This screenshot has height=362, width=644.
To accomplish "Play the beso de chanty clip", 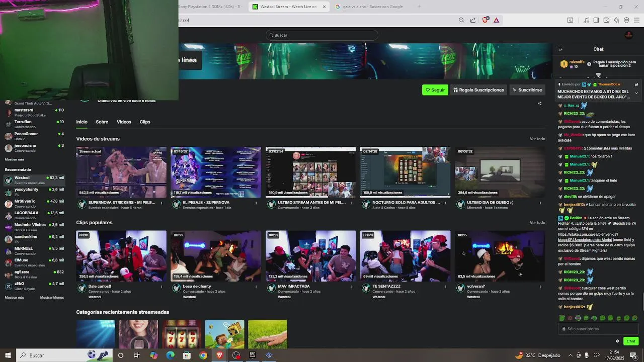I will click(216, 256).
